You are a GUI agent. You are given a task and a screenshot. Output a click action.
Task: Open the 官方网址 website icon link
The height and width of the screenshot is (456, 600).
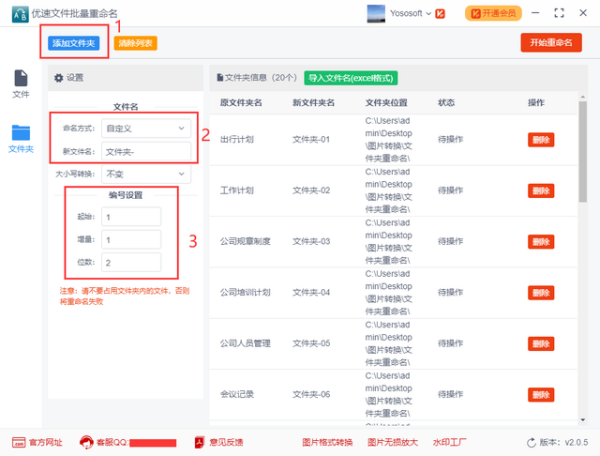(19, 442)
